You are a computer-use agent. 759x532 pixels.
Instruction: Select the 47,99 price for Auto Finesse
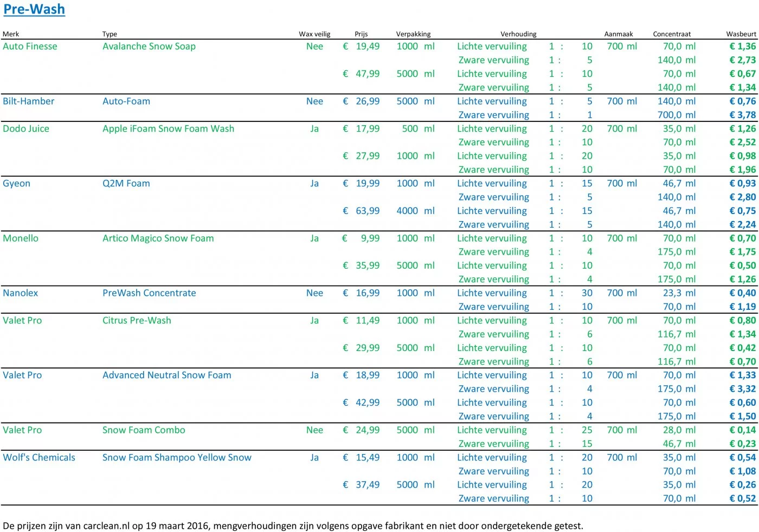368,74
